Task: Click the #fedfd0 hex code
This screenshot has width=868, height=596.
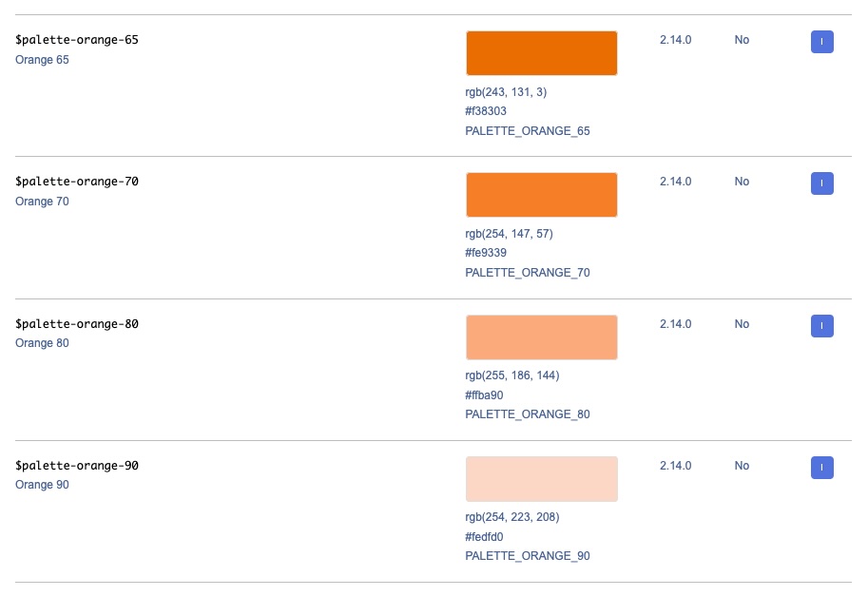Action: point(485,537)
